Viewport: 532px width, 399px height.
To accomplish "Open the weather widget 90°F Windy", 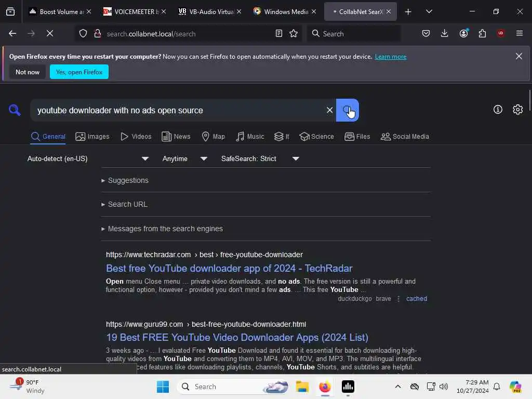I will [x=27, y=387].
